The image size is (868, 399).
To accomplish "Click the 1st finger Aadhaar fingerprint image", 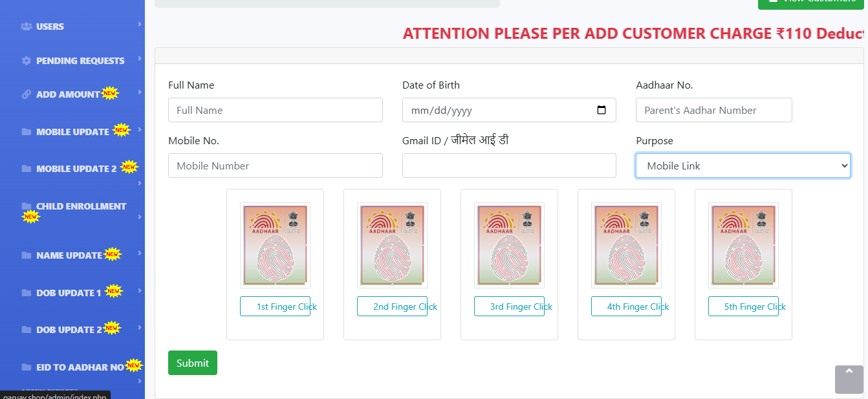I will 275,245.
